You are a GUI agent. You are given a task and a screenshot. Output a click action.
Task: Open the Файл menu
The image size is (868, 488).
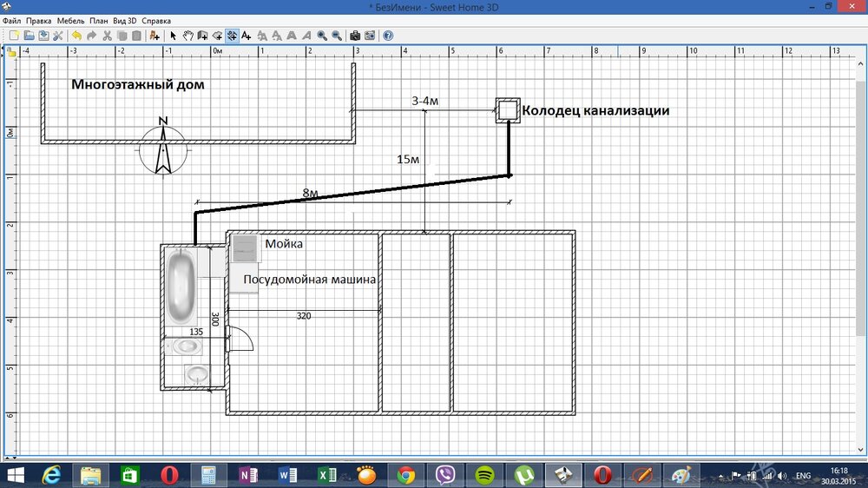pos(11,20)
